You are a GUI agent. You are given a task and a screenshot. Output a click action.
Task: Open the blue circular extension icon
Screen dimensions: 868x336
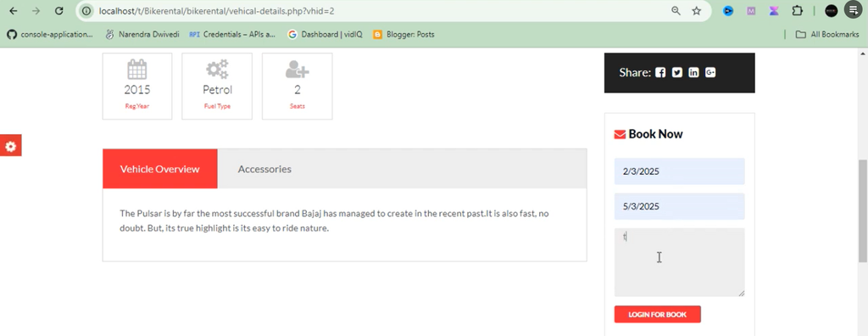click(728, 10)
